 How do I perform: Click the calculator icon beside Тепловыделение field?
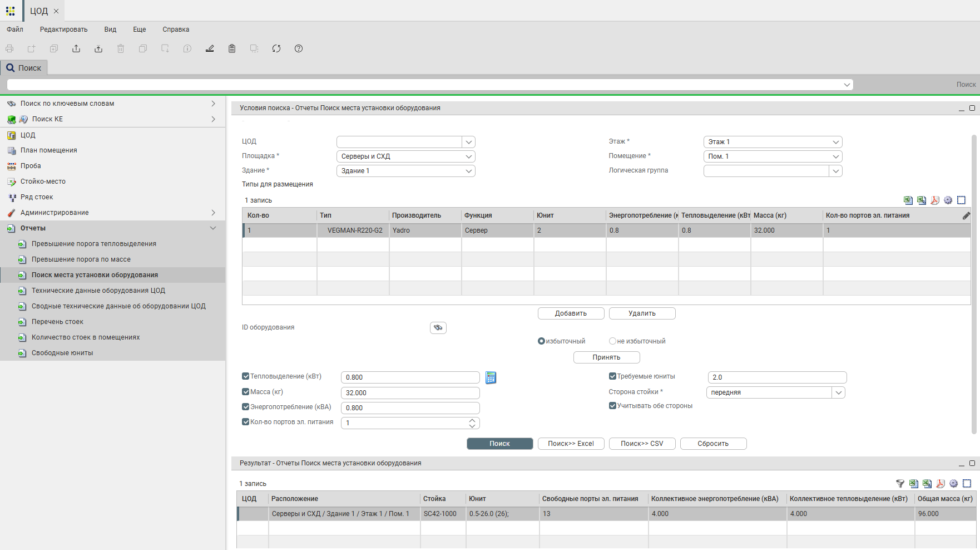click(491, 378)
